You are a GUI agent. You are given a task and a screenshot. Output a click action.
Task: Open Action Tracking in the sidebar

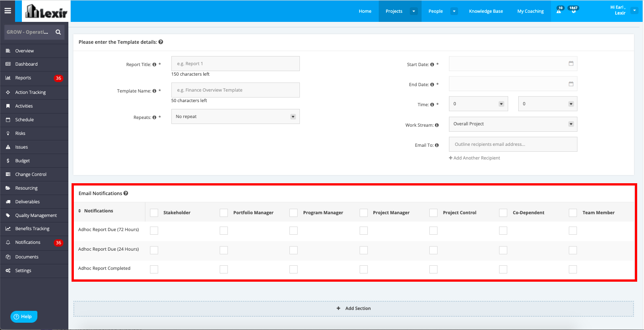(34, 93)
